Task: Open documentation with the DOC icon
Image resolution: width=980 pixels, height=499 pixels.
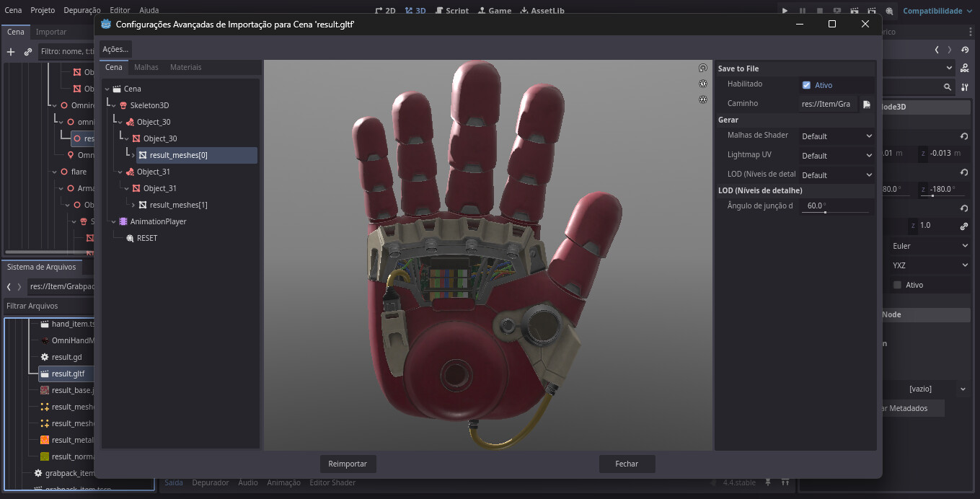Action: point(966,67)
